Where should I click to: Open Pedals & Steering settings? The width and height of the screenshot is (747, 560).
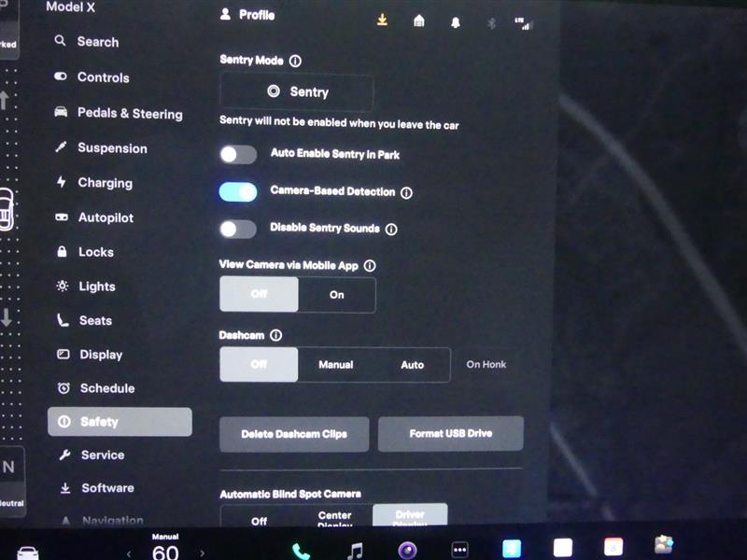point(119,113)
